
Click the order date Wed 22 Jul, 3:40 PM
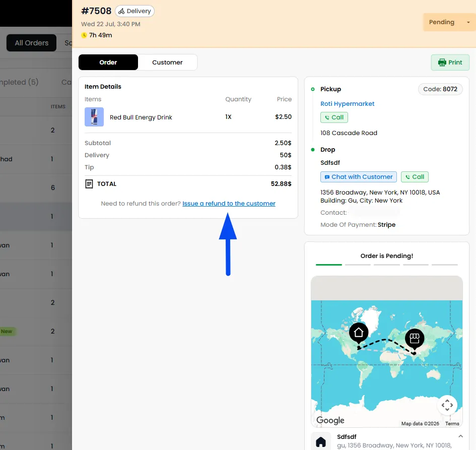111,24
